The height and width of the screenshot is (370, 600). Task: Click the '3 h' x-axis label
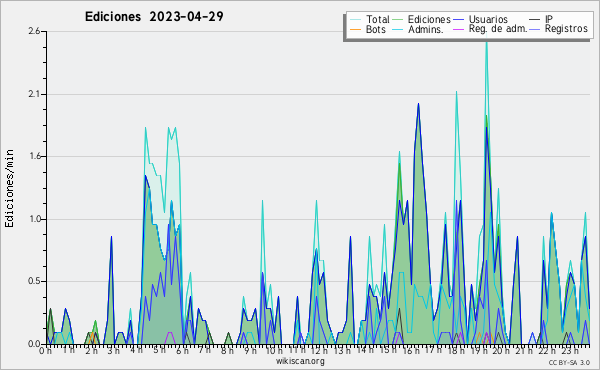113,351
